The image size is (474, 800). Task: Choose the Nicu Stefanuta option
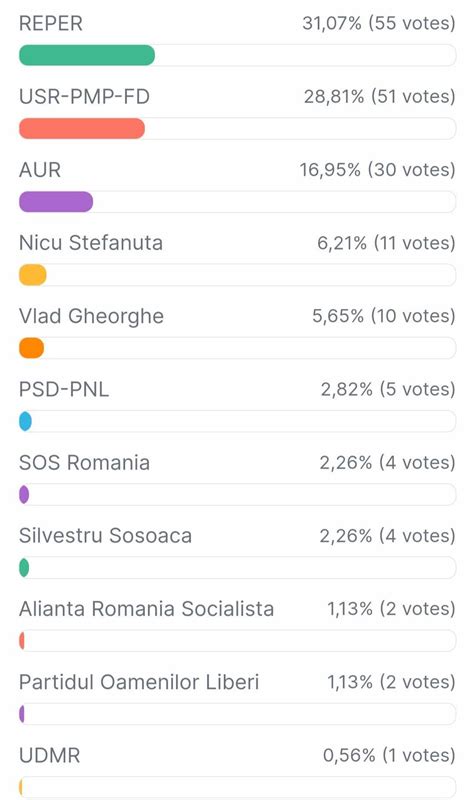(x=91, y=243)
